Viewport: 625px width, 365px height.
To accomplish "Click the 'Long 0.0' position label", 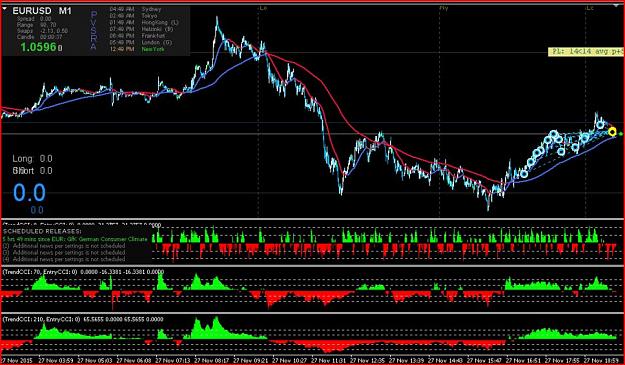I will tap(32, 159).
